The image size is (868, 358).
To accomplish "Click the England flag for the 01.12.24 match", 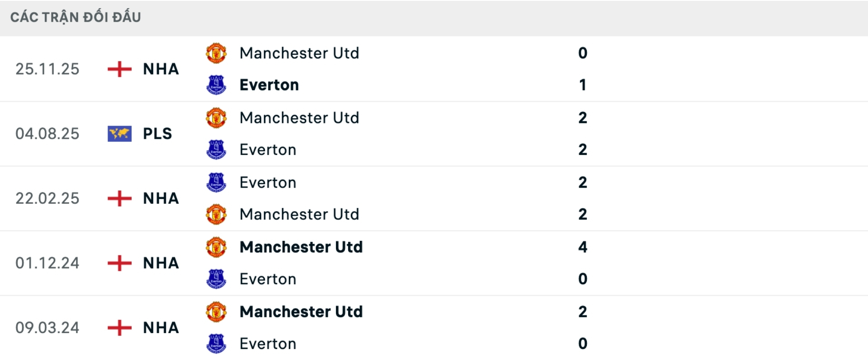I will [x=119, y=263].
